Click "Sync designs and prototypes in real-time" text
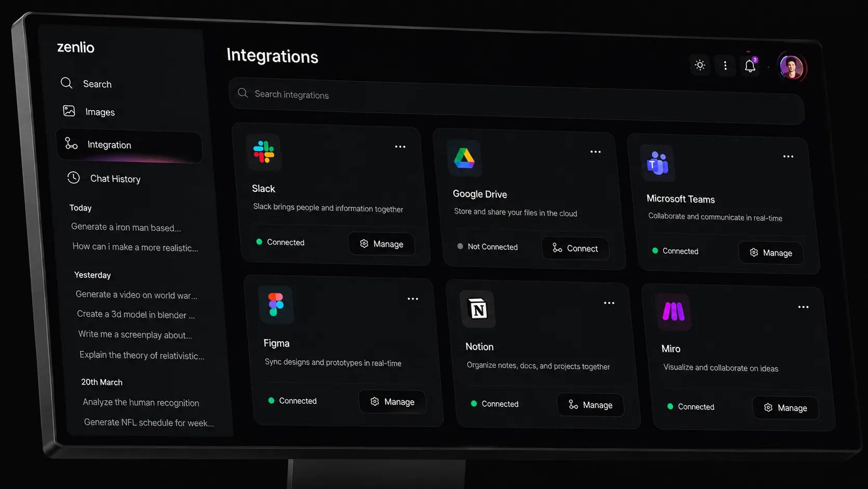Image resolution: width=868 pixels, height=489 pixels. coord(333,362)
